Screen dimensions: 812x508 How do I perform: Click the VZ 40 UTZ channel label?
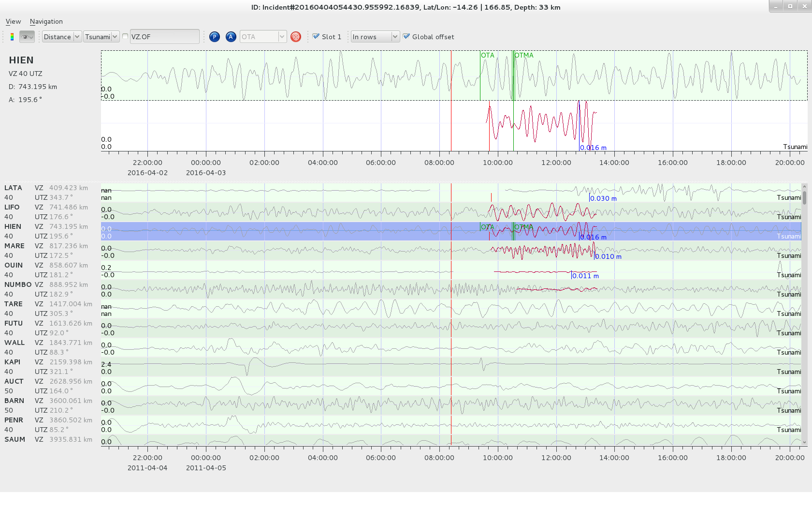pos(26,74)
